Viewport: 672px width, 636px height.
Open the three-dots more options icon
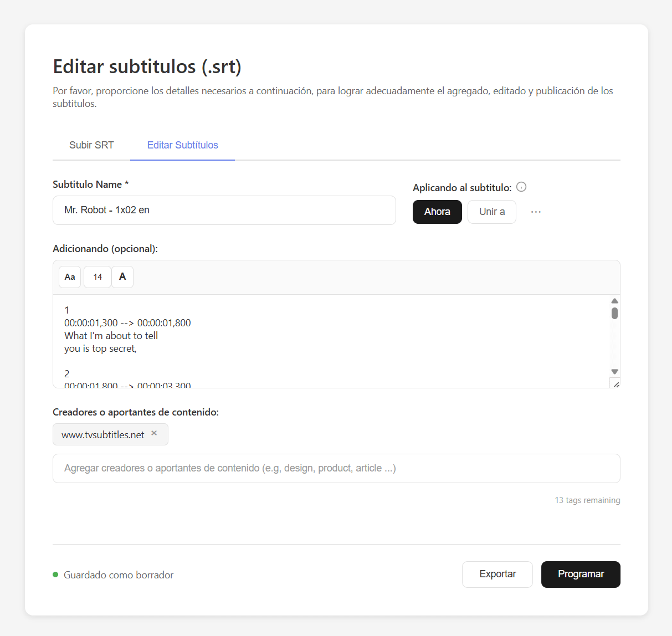pos(536,212)
